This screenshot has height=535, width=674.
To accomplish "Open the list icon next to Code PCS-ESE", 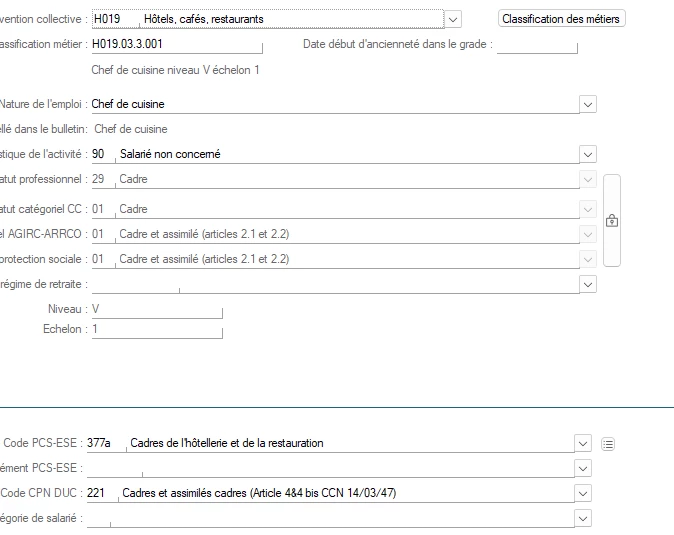I will coord(609,443).
